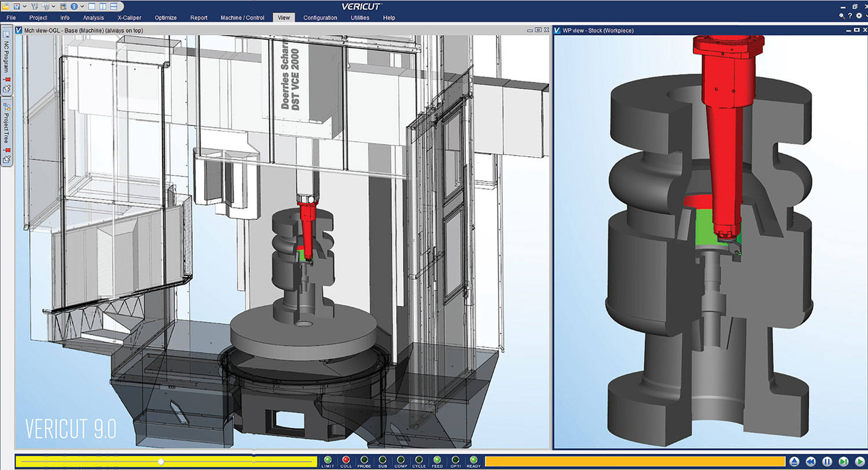Open the Machine / Control menu
Image resolution: width=868 pixels, height=470 pixels.
pos(242,18)
